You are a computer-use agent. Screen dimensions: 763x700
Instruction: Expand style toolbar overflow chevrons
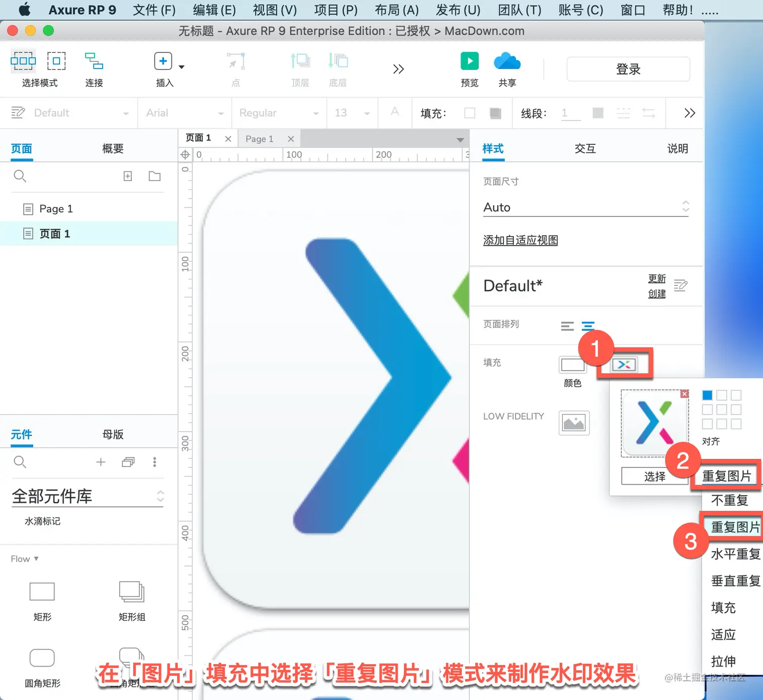coord(690,113)
